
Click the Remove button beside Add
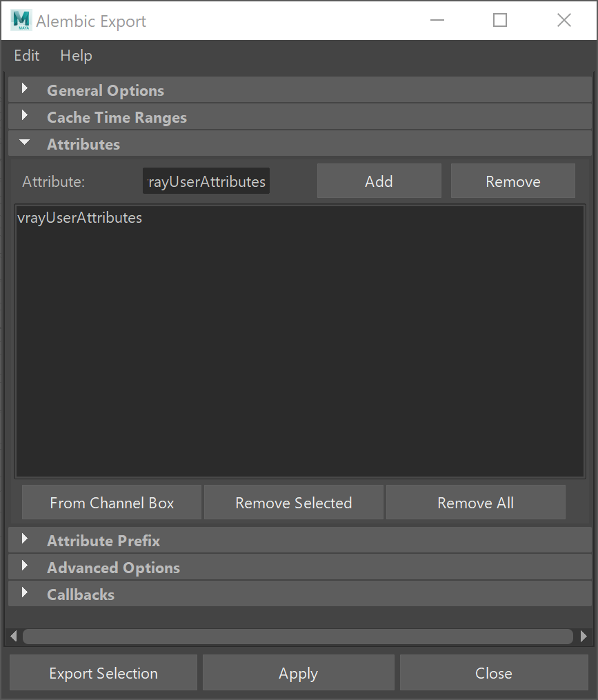click(513, 181)
